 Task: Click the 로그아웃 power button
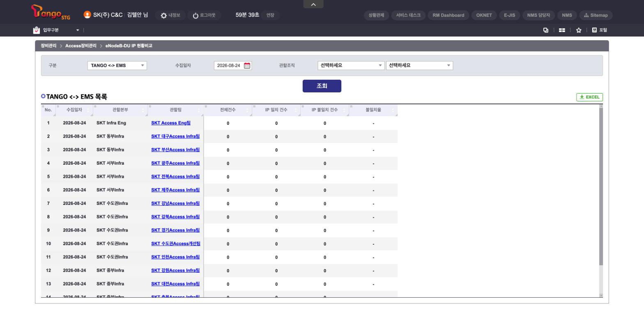pos(204,15)
